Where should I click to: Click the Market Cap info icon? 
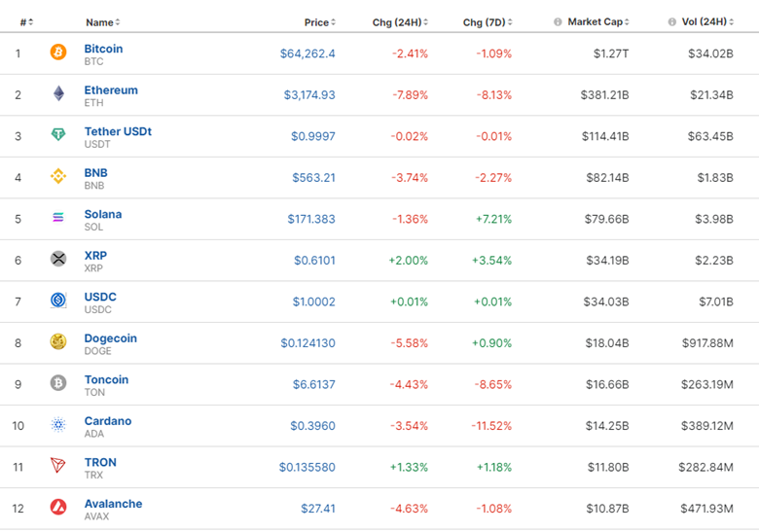point(558,21)
